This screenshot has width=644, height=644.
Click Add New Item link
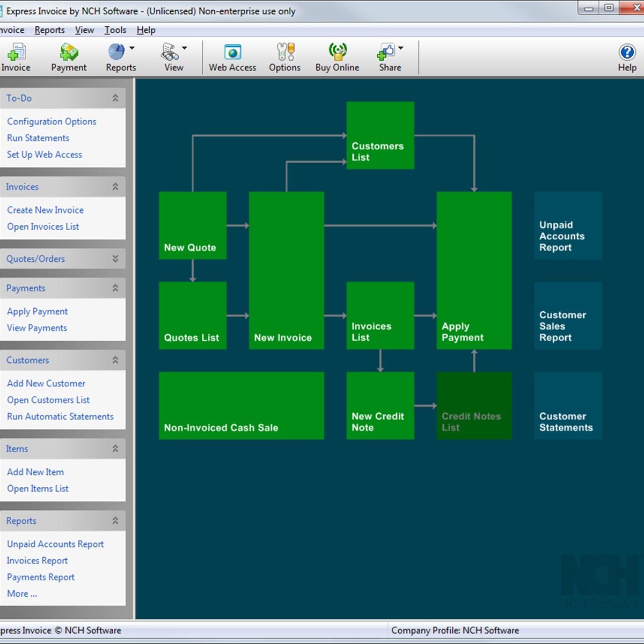[35, 472]
